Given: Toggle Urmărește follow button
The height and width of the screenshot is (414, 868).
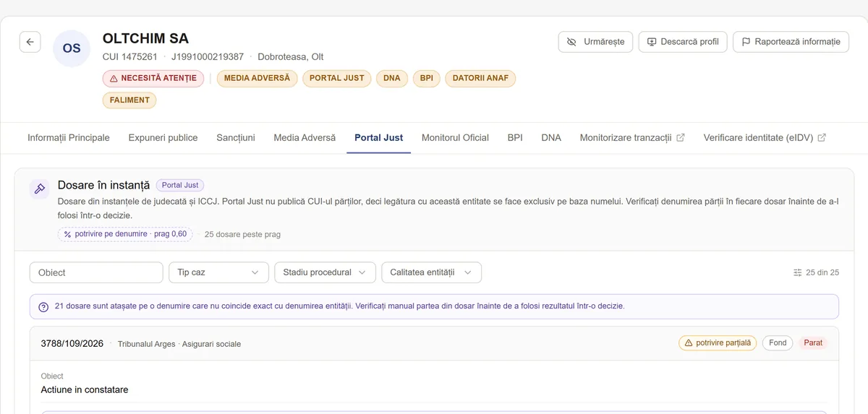Looking at the screenshot, I should (596, 42).
